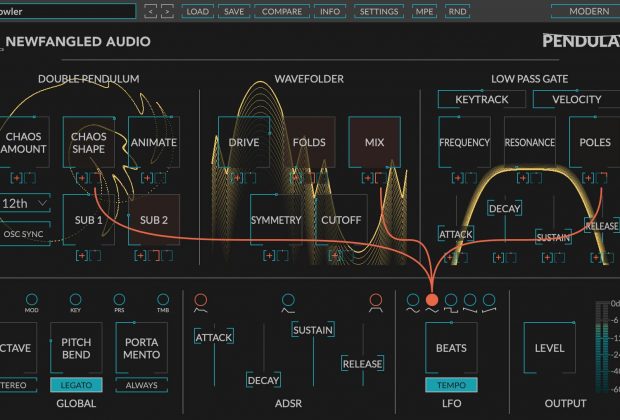Add modulation slot under RESONANCE
620x420 pixels.
click(x=523, y=178)
